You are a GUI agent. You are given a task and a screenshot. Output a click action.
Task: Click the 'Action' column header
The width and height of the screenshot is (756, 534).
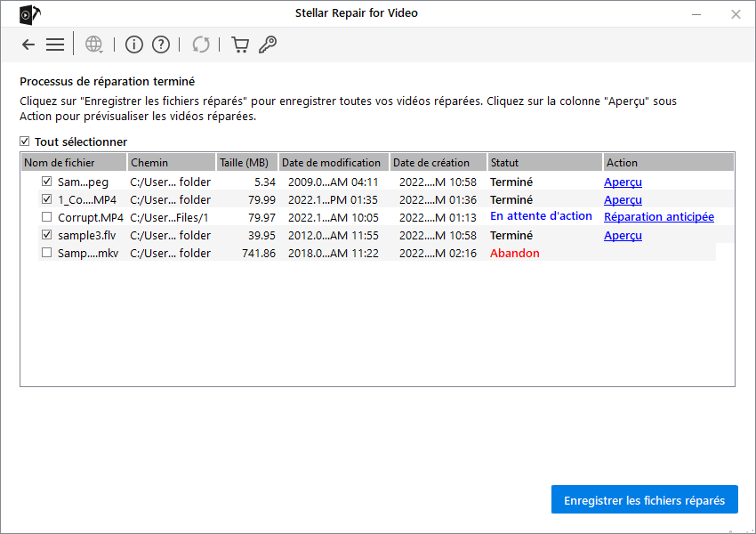(669, 163)
